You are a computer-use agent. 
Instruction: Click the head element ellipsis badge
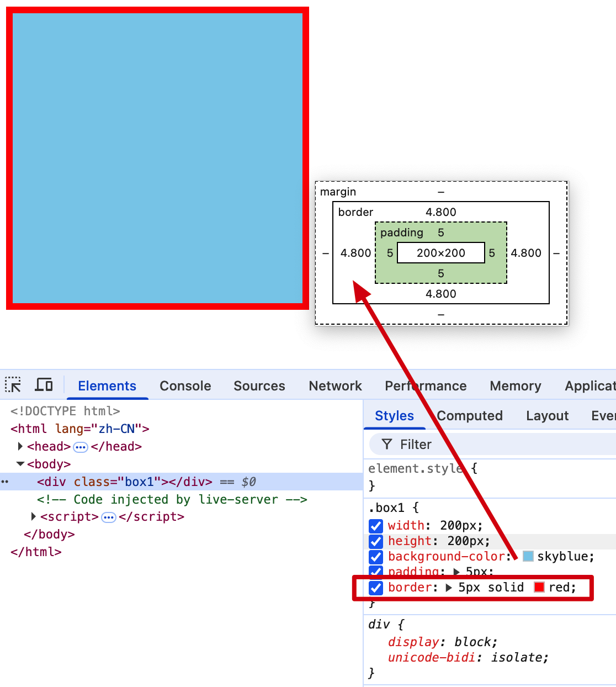click(81, 447)
